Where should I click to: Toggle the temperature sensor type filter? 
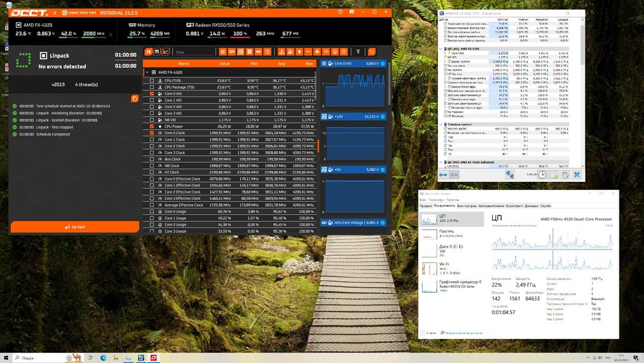[281, 52]
